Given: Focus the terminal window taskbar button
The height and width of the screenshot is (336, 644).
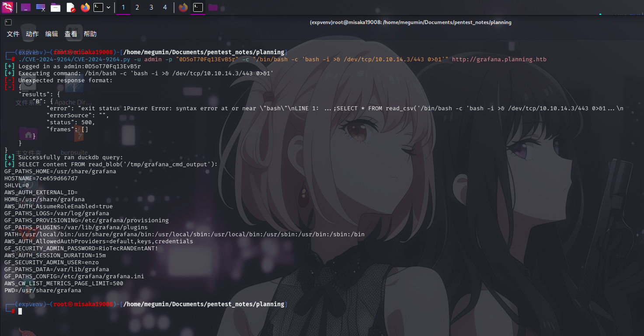Looking at the screenshot, I should point(198,7).
